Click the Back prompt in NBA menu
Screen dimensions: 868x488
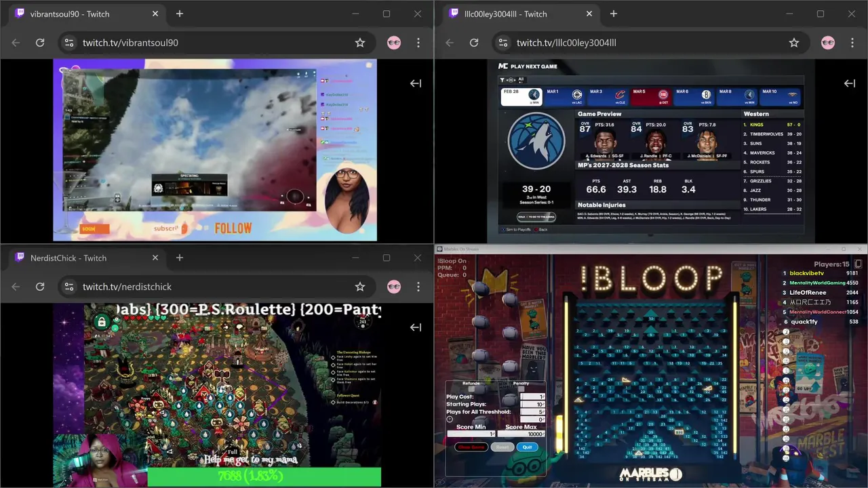[541, 230]
